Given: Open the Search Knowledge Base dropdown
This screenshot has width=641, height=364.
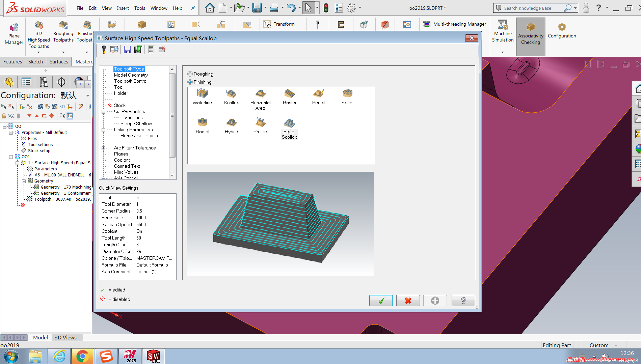Looking at the screenshot, I should pos(575,8).
